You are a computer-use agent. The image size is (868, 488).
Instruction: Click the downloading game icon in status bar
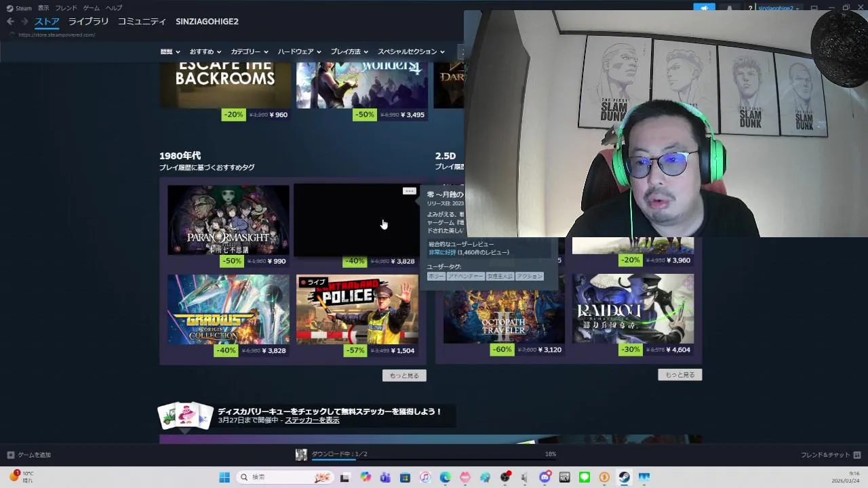tap(301, 455)
